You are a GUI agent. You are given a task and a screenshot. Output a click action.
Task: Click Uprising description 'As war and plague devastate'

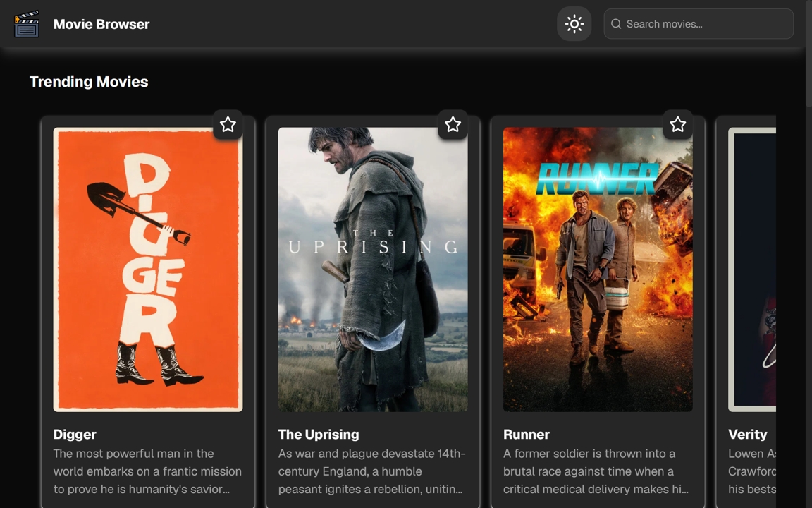click(x=372, y=471)
